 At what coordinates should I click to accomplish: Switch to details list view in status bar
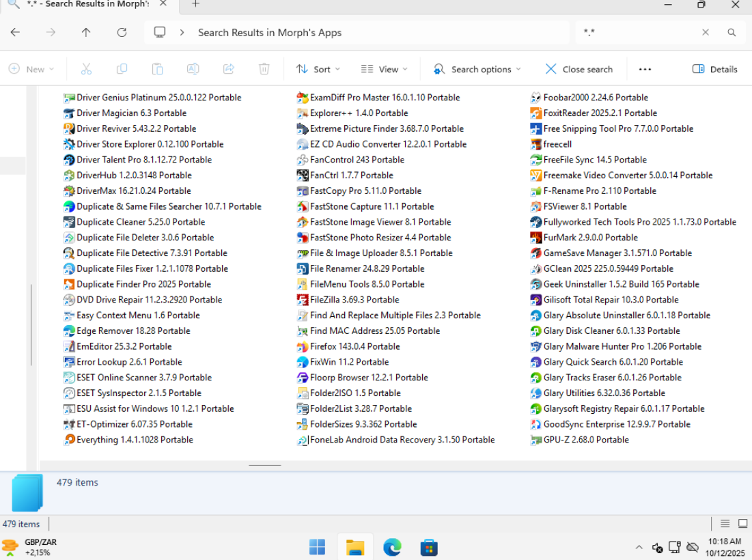point(725,524)
